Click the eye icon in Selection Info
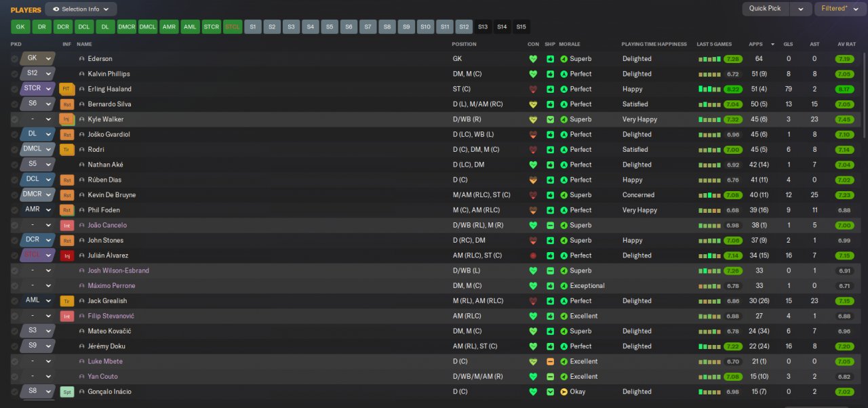The width and height of the screenshot is (868, 408). click(x=56, y=9)
